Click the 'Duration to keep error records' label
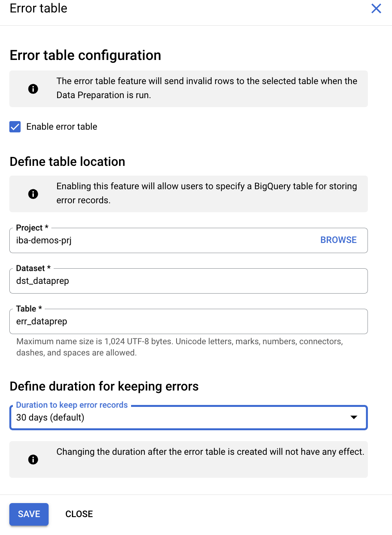392x535 pixels. [72, 405]
